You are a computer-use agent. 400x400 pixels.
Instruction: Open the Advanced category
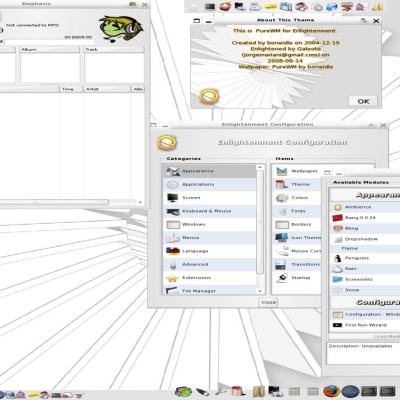click(x=210, y=264)
